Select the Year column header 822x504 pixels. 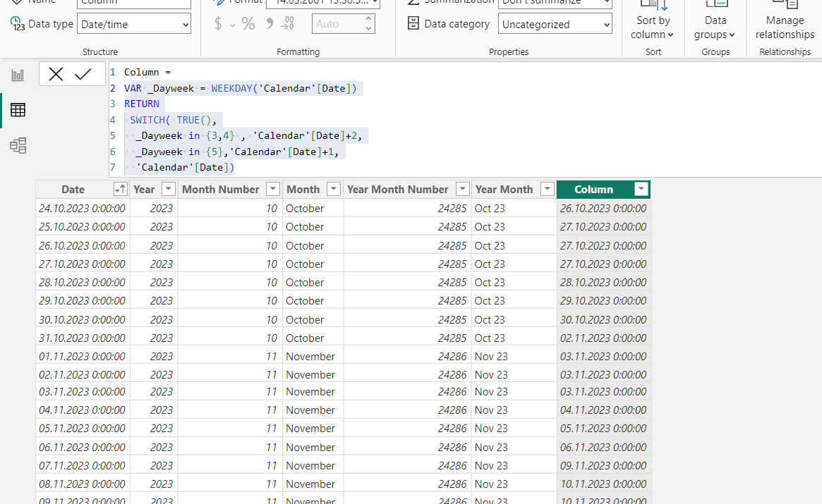tap(144, 190)
